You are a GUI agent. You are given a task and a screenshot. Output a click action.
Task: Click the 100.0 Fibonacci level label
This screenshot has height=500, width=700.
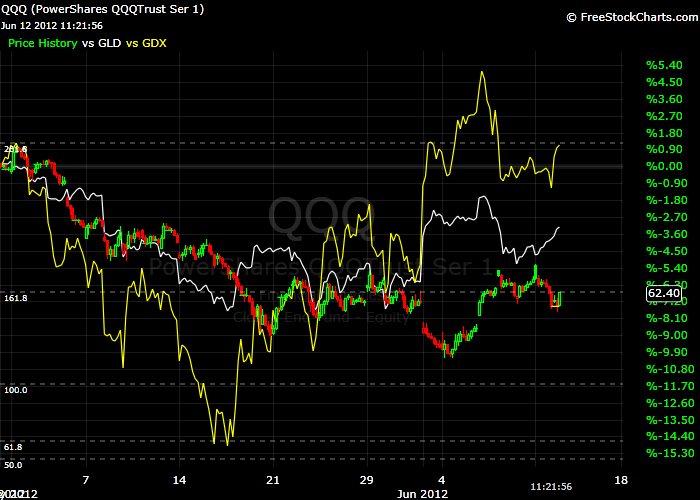pos(16,390)
